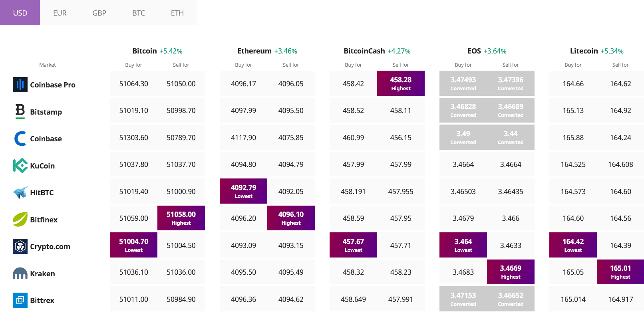Click KuCoin Bitcoin sell price 51037.70

[x=181, y=164]
